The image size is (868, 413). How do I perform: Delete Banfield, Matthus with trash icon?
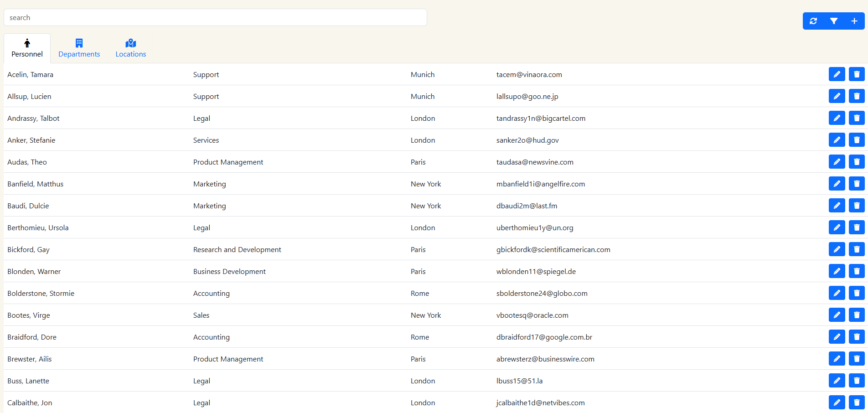click(x=857, y=184)
